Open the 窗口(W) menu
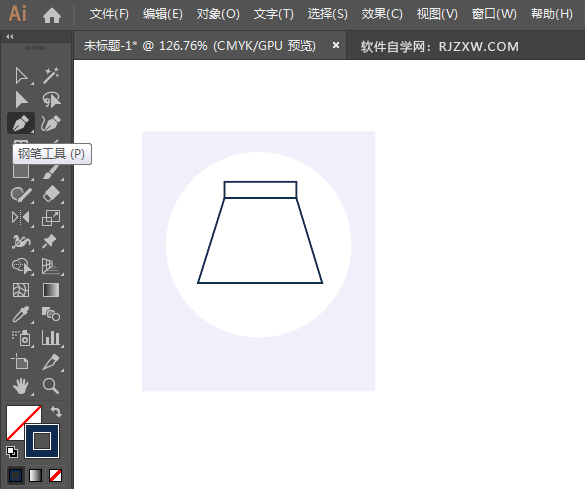 point(494,14)
